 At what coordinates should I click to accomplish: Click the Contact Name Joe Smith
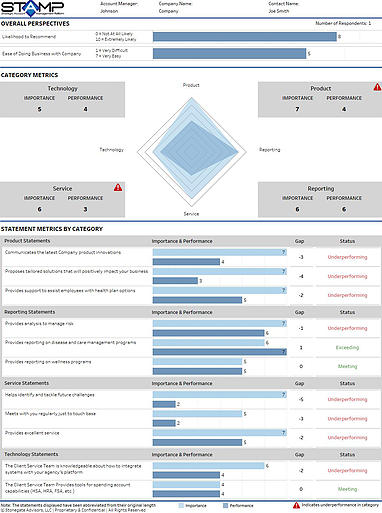pos(279,11)
